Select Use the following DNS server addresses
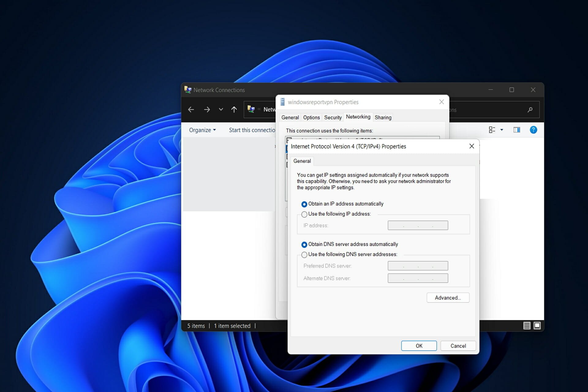 pyautogui.click(x=349, y=254)
